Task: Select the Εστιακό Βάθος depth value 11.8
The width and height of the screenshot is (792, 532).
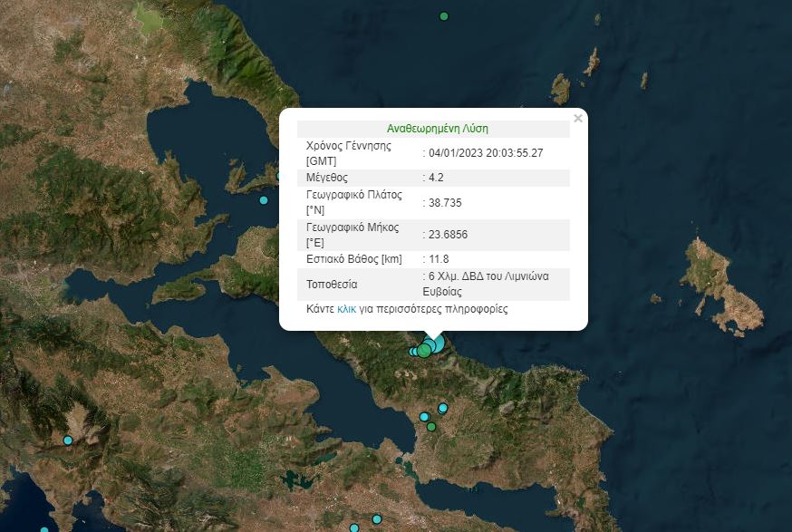Action: (433, 257)
